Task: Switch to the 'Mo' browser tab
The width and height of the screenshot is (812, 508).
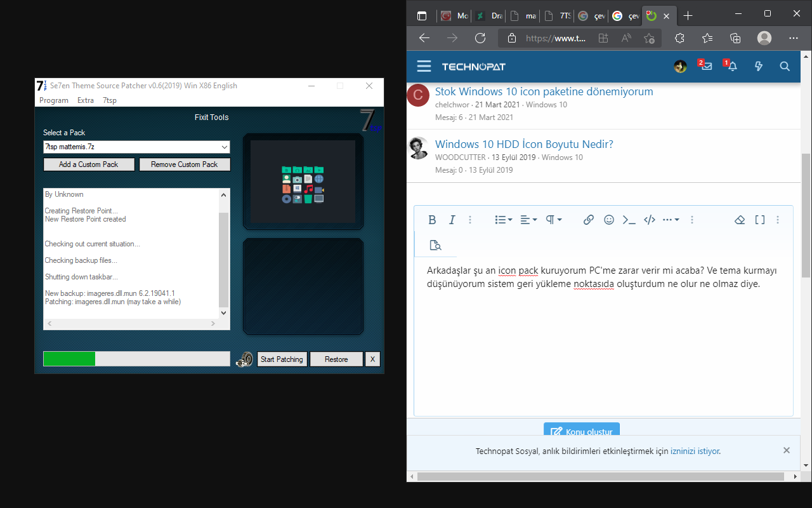Action: click(x=455, y=16)
